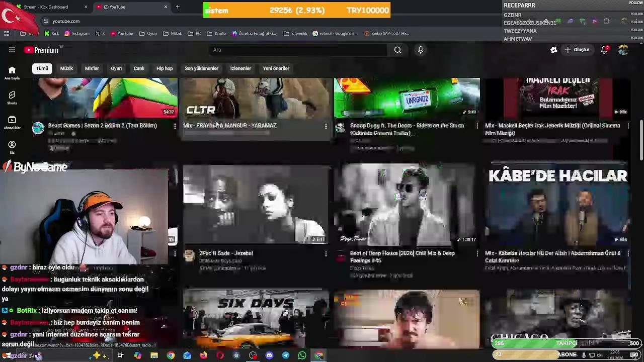Click the Oluştur create button

(x=577, y=50)
